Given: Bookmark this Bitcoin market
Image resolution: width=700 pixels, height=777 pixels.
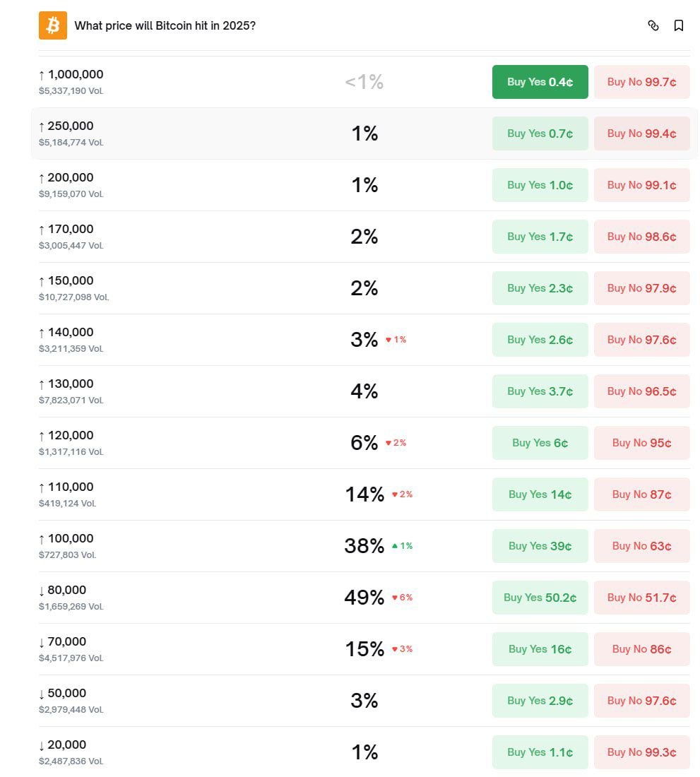Looking at the screenshot, I should coord(679,25).
